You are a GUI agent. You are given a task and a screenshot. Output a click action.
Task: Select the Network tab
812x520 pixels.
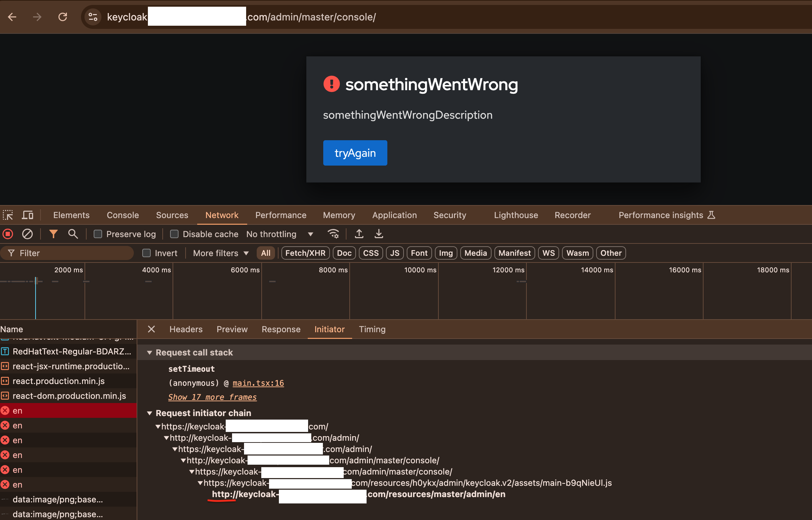tap(222, 215)
